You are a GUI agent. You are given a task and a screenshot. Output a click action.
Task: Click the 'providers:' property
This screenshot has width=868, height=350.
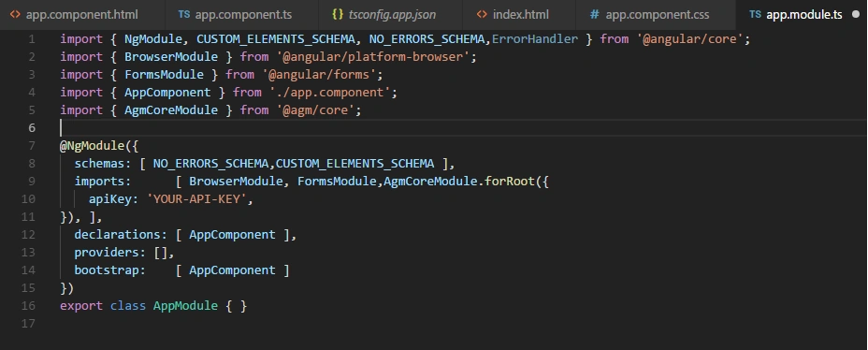[x=110, y=252]
